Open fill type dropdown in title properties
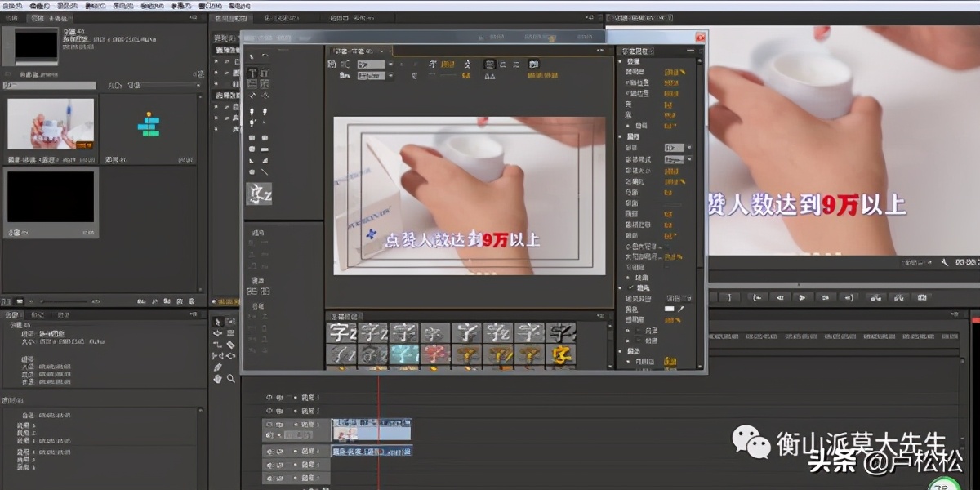 point(675,299)
